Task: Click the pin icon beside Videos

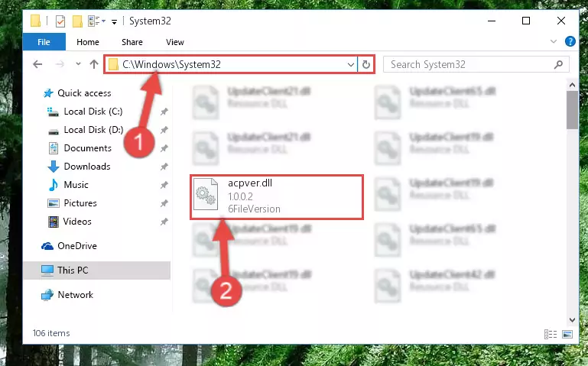Action: point(164,222)
